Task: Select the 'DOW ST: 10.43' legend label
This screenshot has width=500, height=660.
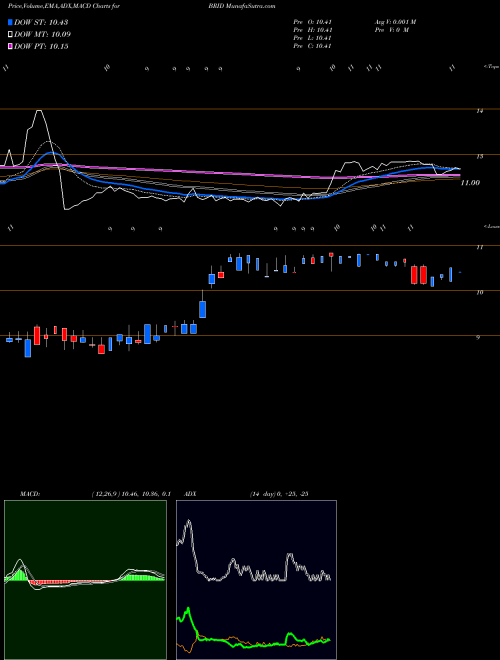Action: coord(41,22)
